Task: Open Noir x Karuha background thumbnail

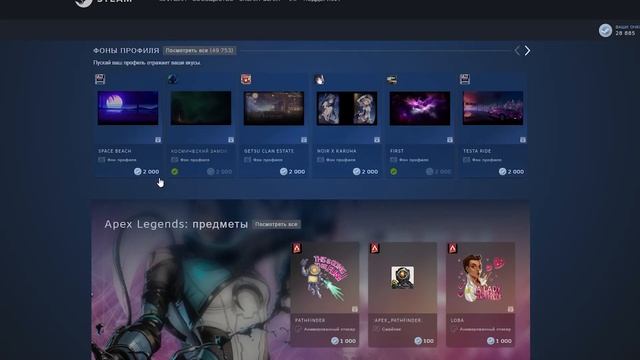Action: click(347, 108)
